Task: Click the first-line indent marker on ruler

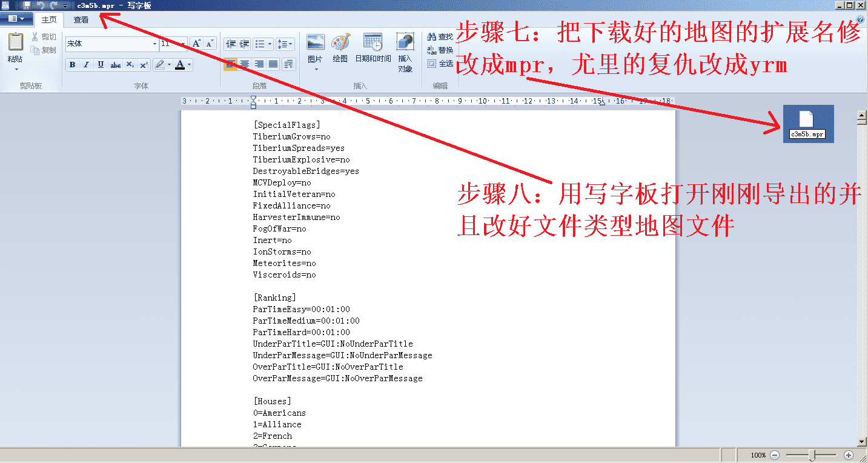Action: [253, 99]
